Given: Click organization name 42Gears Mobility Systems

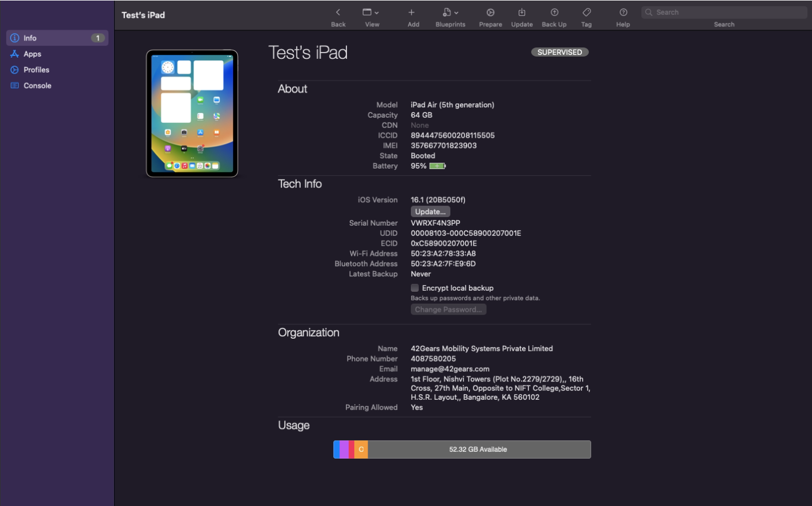Looking at the screenshot, I should pos(482,348).
